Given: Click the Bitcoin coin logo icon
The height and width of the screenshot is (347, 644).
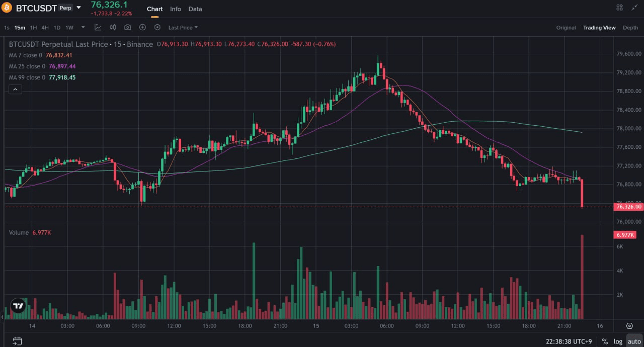Looking at the screenshot, I should coord(7,8).
